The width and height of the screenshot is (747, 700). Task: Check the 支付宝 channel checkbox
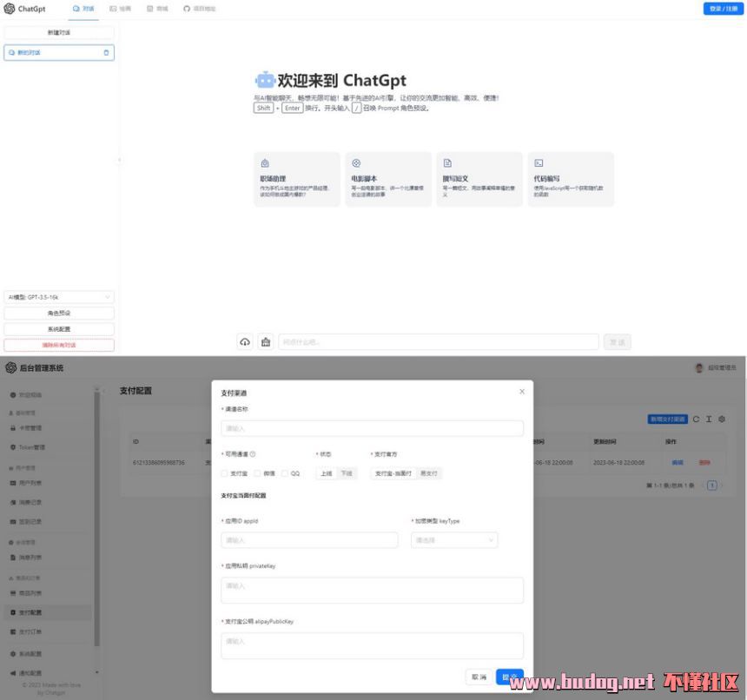[x=224, y=473]
